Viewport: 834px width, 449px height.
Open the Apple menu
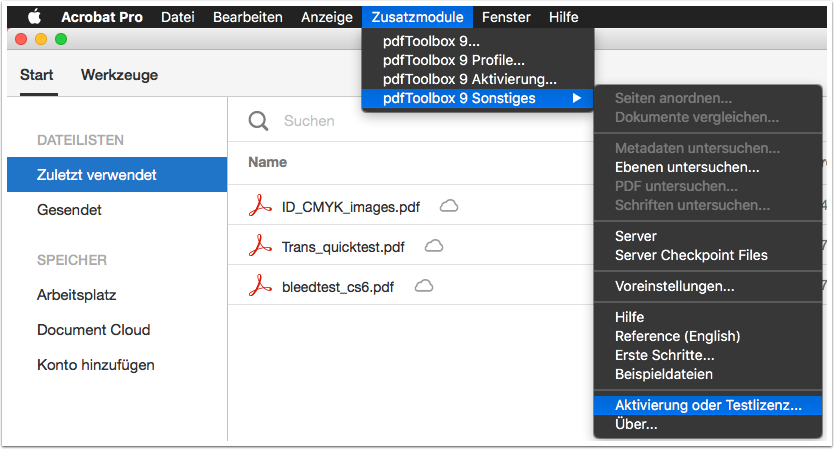tap(35, 17)
